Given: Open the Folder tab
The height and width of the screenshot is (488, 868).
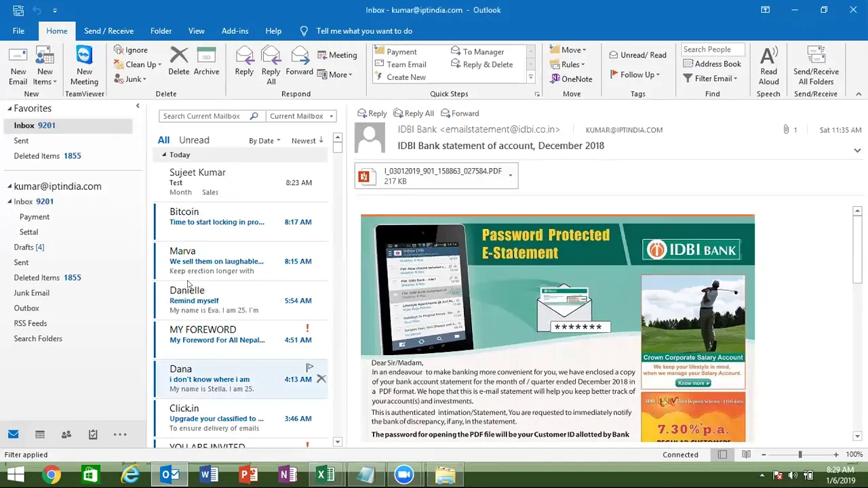Looking at the screenshot, I should (x=161, y=30).
